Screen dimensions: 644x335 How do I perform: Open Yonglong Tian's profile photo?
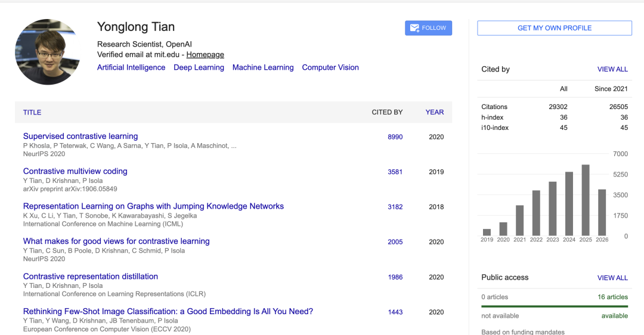48,52
